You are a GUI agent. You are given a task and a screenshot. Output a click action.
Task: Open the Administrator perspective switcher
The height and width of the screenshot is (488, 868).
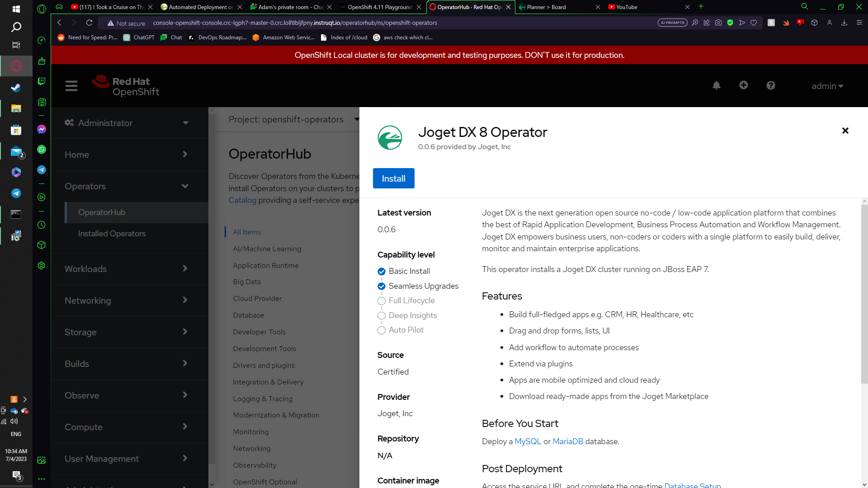127,123
